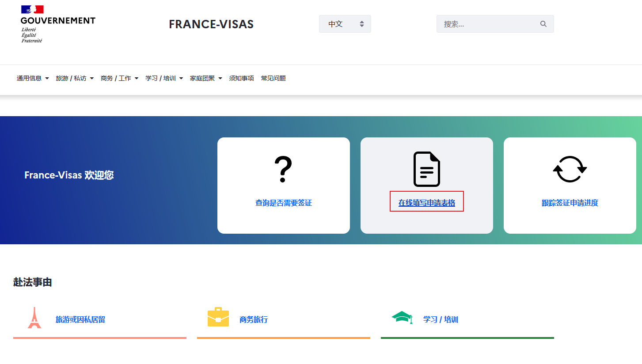
Task: Click the circular arrows tracking icon
Action: [570, 169]
